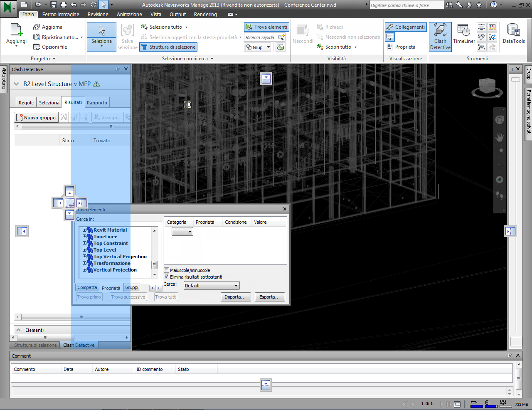The image size is (532, 410).
Task: Expand the Elementi section
Action: pyautogui.click(x=19, y=330)
